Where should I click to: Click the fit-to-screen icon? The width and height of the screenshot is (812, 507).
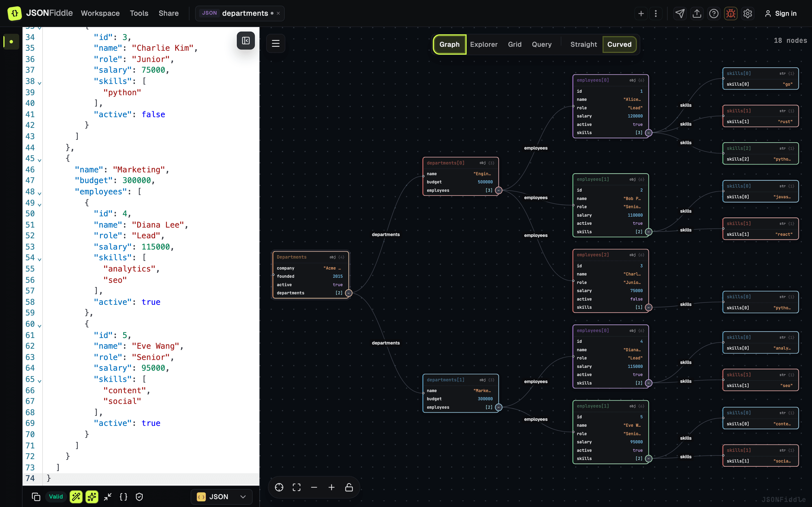(x=297, y=487)
